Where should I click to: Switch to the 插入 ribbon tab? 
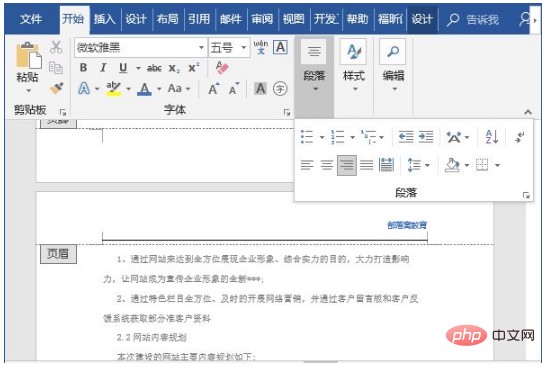click(x=105, y=19)
